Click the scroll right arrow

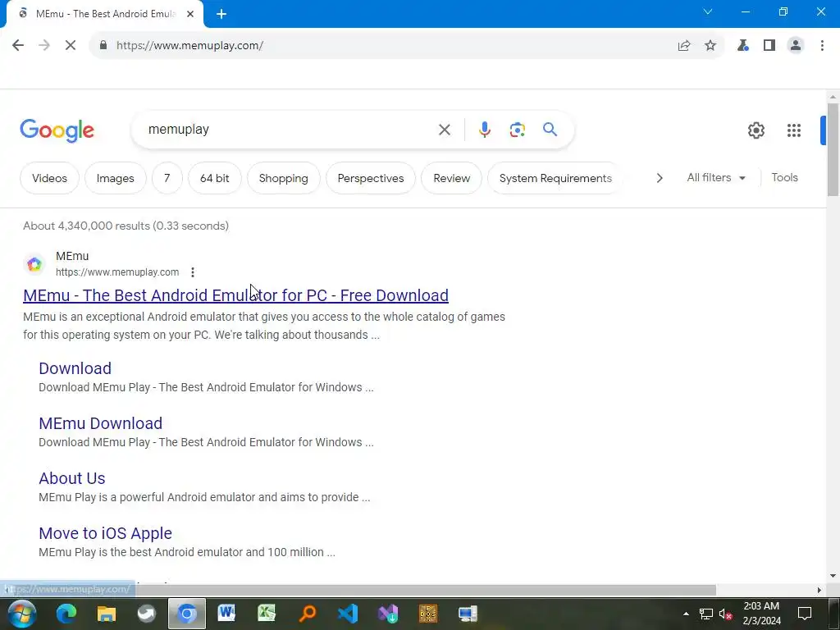(x=819, y=590)
